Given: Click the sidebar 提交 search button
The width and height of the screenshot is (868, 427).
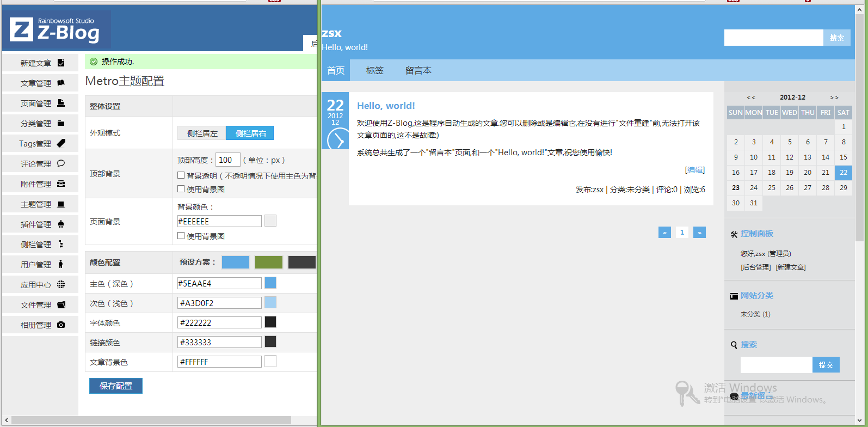Looking at the screenshot, I should tap(826, 365).
